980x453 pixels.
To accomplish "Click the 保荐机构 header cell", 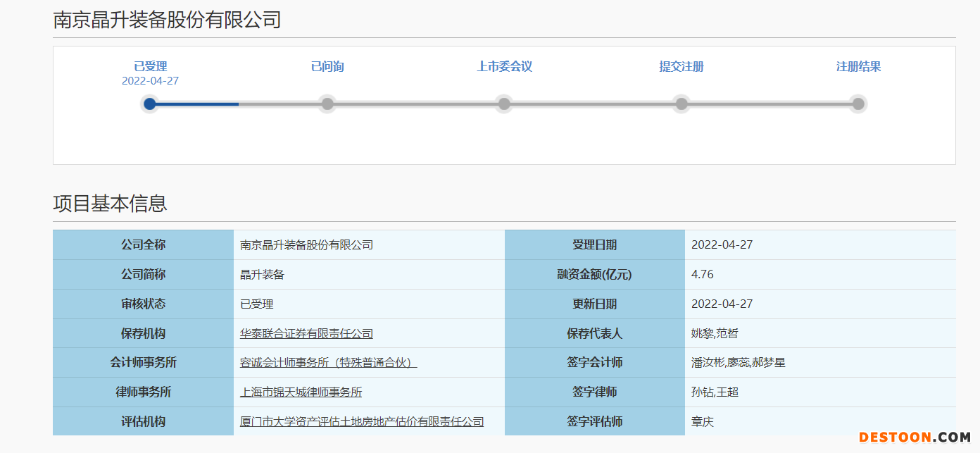I will click(x=144, y=334).
